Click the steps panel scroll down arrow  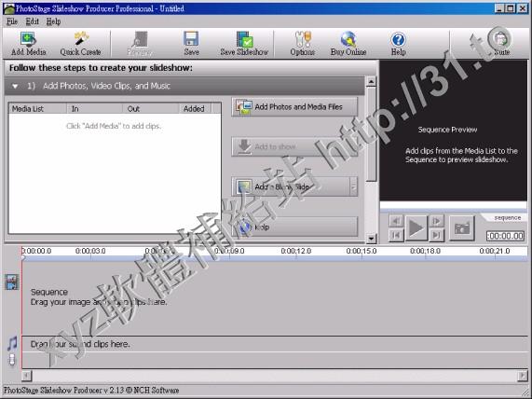tap(371, 239)
